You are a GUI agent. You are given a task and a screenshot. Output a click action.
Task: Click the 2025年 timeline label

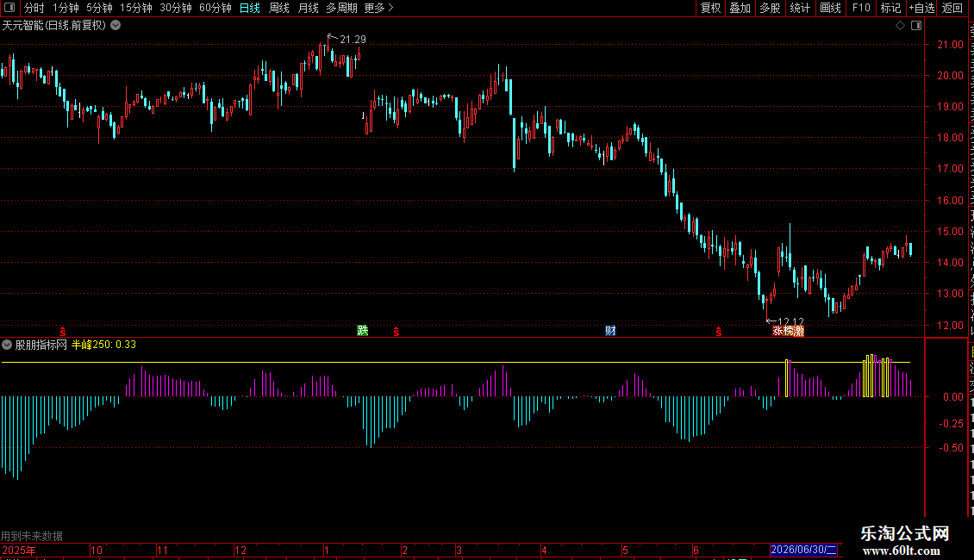pyautogui.click(x=19, y=550)
